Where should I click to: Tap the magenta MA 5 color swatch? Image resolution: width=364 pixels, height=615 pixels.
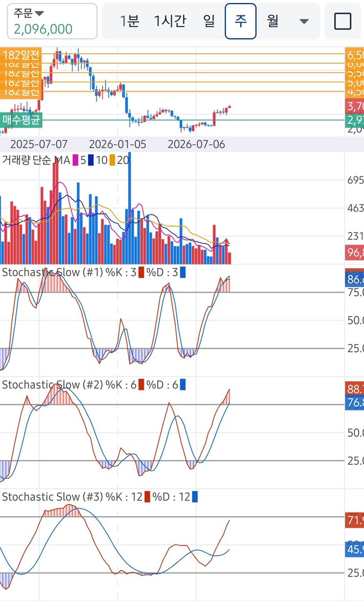click(76, 160)
